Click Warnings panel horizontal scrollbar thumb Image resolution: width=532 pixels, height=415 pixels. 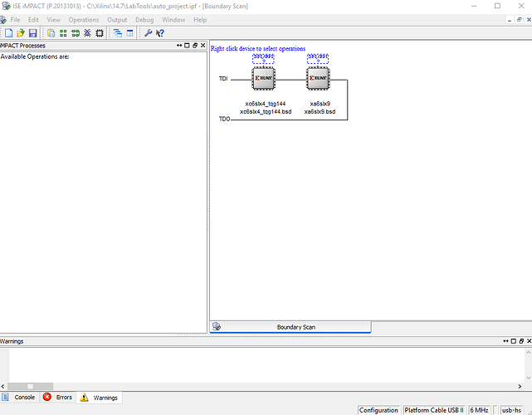(x=30, y=386)
